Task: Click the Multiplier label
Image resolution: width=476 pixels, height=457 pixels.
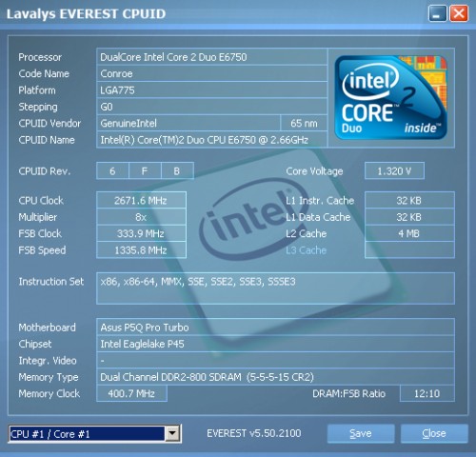Action: coord(38,217)
